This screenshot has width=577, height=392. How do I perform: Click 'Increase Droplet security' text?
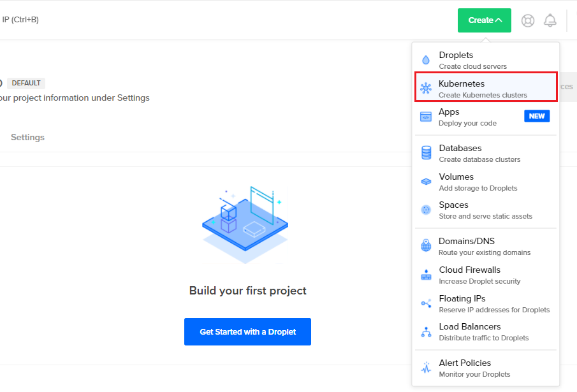479,281
